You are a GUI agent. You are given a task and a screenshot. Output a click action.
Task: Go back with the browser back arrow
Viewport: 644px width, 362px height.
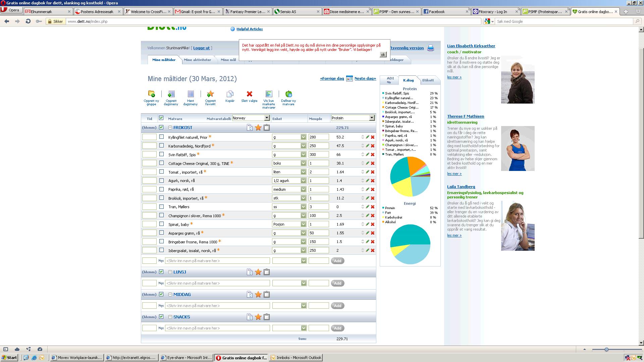click(x=7, y=21)
